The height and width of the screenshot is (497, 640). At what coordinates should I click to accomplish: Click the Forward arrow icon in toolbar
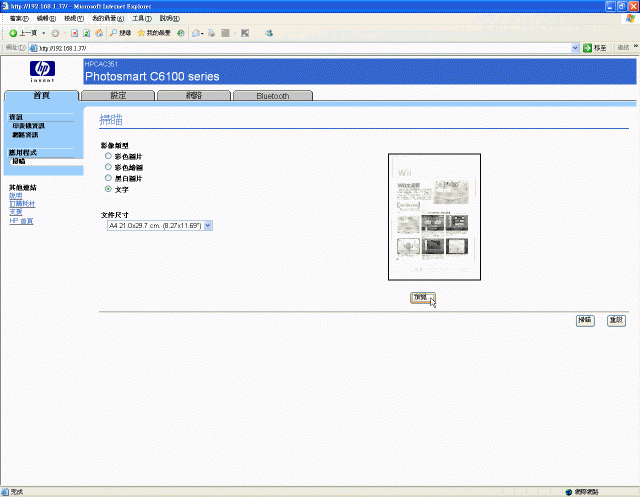pyautogui.click(x=55, y=33)
